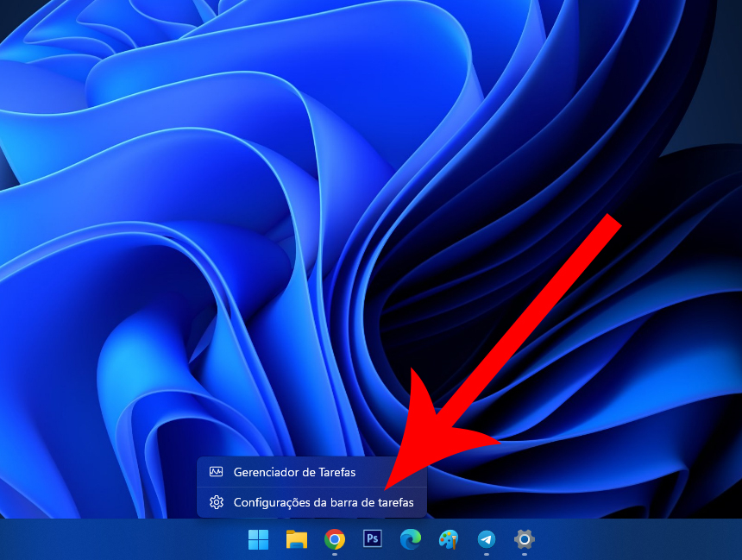
Task: Launch Google Chrome from the taskbar
Action: coord(335,539)
